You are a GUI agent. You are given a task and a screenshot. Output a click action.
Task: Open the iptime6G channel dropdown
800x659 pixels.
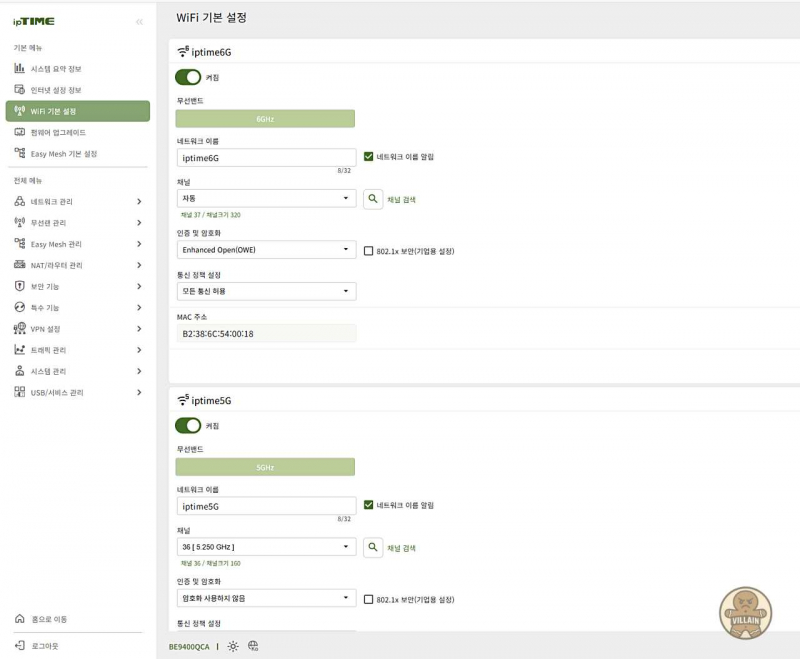[x=266, y=199]
